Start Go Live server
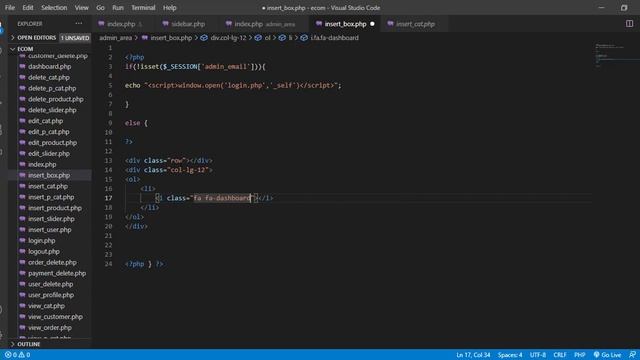 tap(607, 355)
